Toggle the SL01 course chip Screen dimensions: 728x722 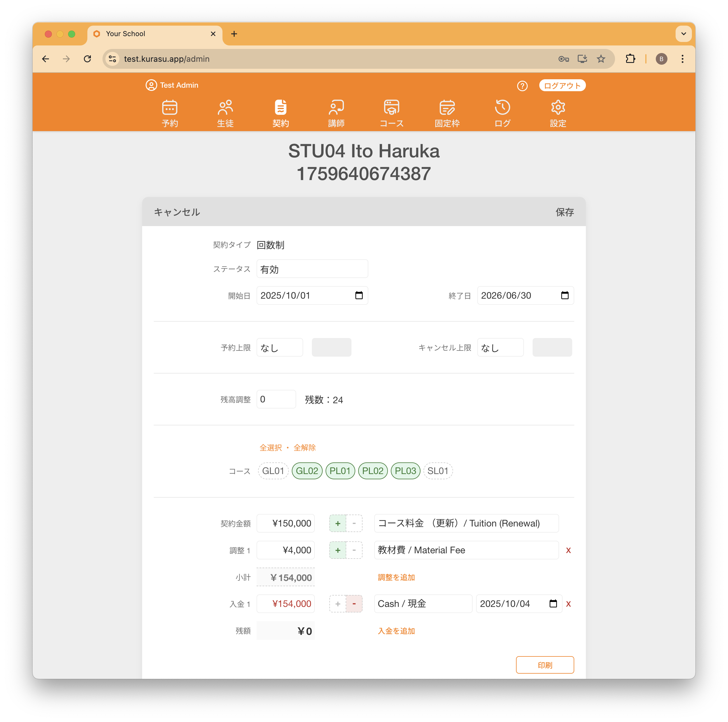437,471
